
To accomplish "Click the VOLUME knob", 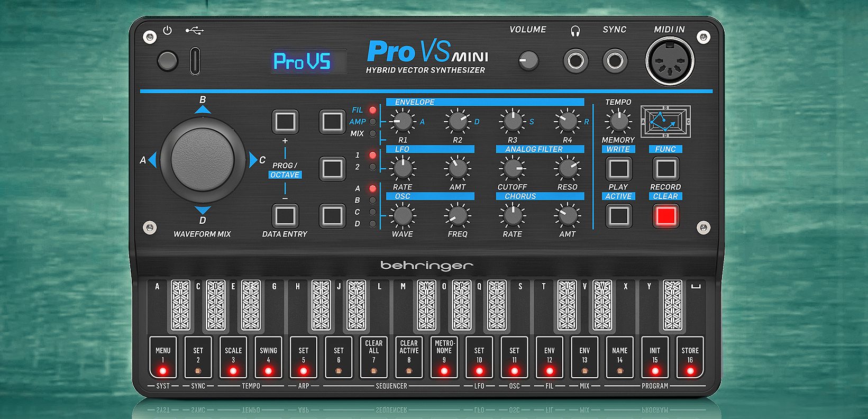I will tap(528, 61).
